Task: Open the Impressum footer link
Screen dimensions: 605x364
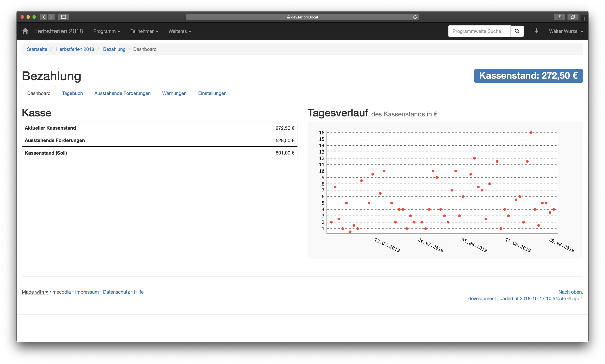Action: (87, 292)
